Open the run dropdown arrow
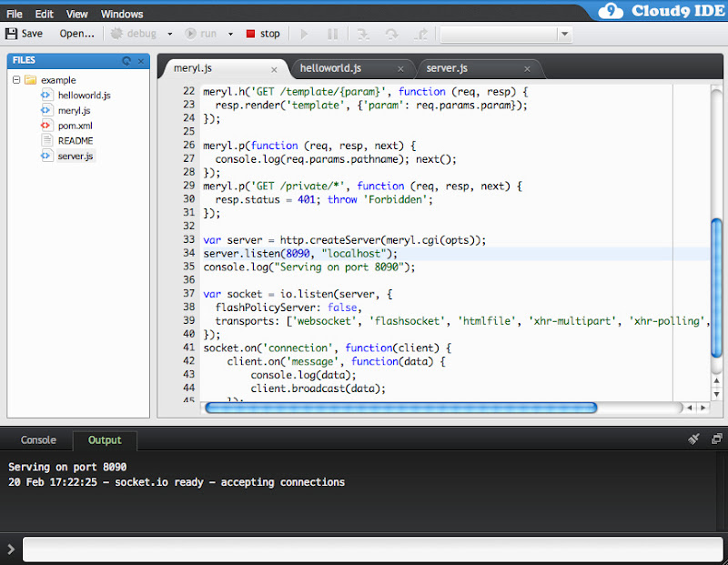The height and width of the screenshot is (565, 728). [230, 34]
